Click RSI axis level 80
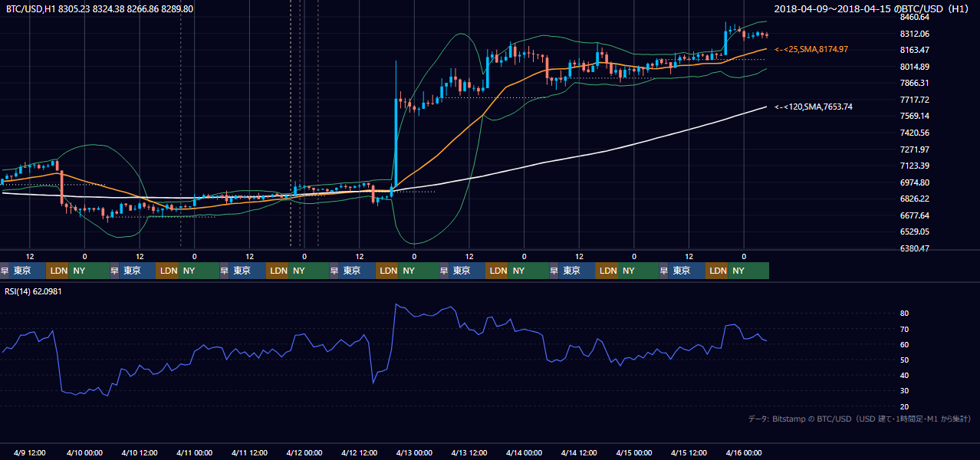The height and width of the screenshot is (460, 980). [x=905, y=314]
